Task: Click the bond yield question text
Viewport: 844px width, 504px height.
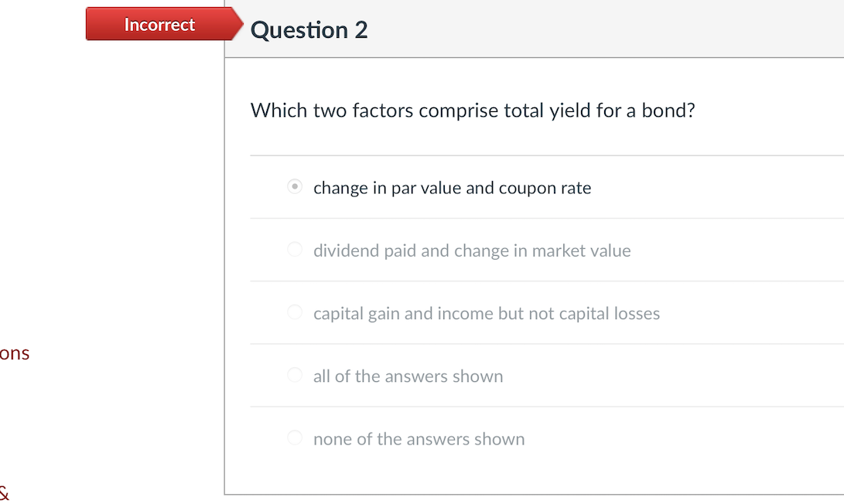Action: click(x=472, y=110)
